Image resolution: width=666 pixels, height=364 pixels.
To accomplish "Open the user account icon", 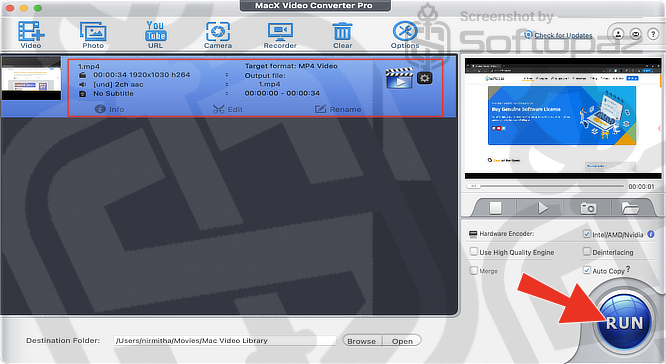I will (618, 34).
